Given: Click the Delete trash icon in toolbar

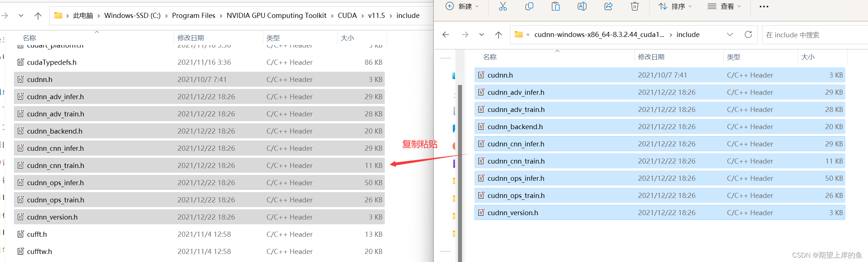Looking at the screenshot, I should pyautogui.click(x=635, y=6).
